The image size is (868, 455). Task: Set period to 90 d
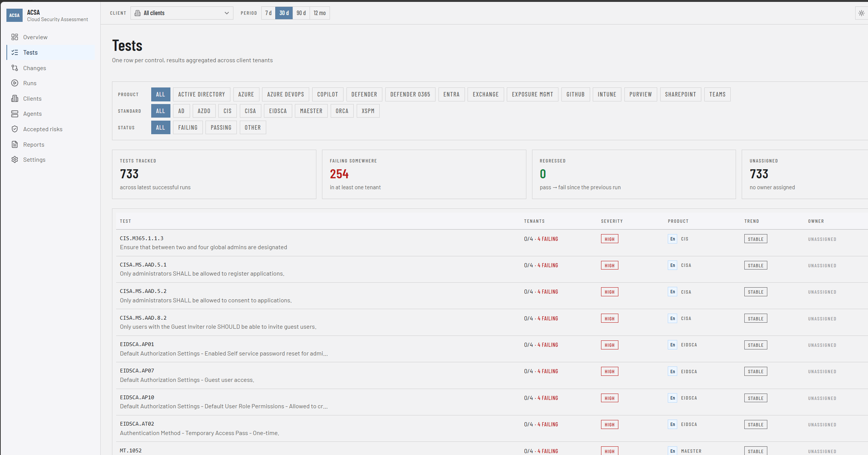[301, 13]
